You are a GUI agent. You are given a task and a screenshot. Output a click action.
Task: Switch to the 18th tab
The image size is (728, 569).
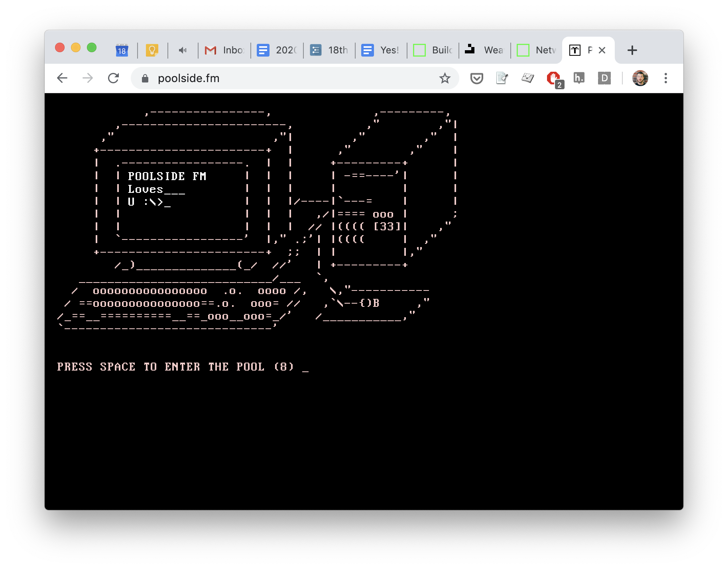pos(329,50)
